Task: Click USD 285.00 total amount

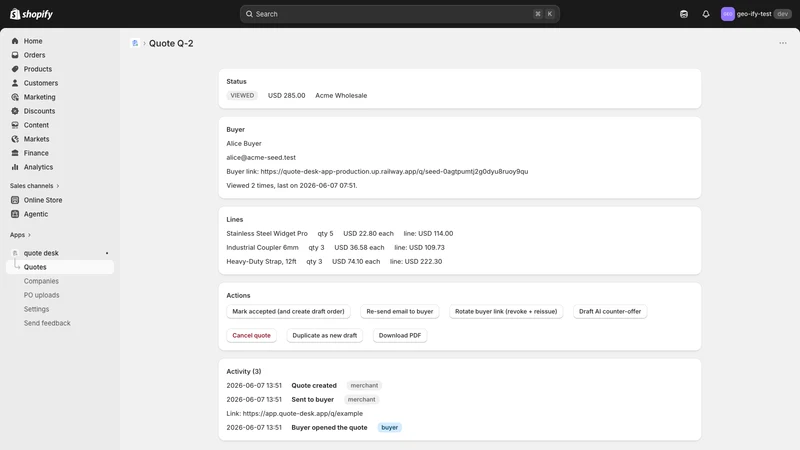Action: [286, 95]
